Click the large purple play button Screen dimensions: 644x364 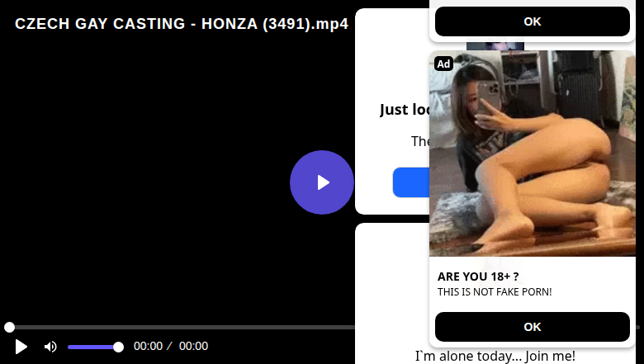pyautogui.click(x=322, y=182)
